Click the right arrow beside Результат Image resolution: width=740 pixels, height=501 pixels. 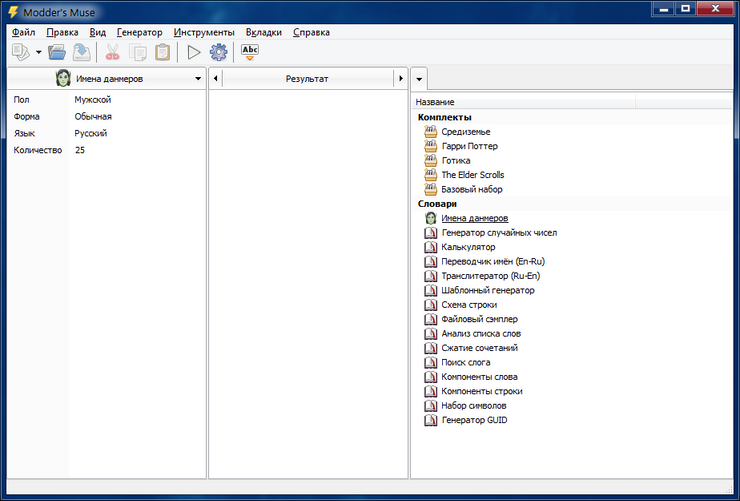pyautogui.click(x=400, y=78)
